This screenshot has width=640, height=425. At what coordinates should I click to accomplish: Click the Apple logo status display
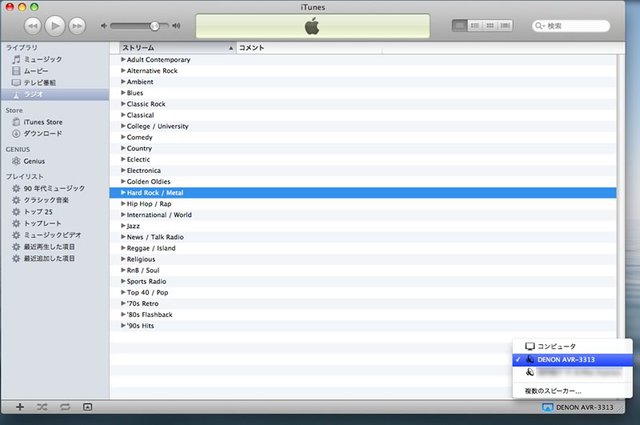pyautogui.click(x=313, y=26)
